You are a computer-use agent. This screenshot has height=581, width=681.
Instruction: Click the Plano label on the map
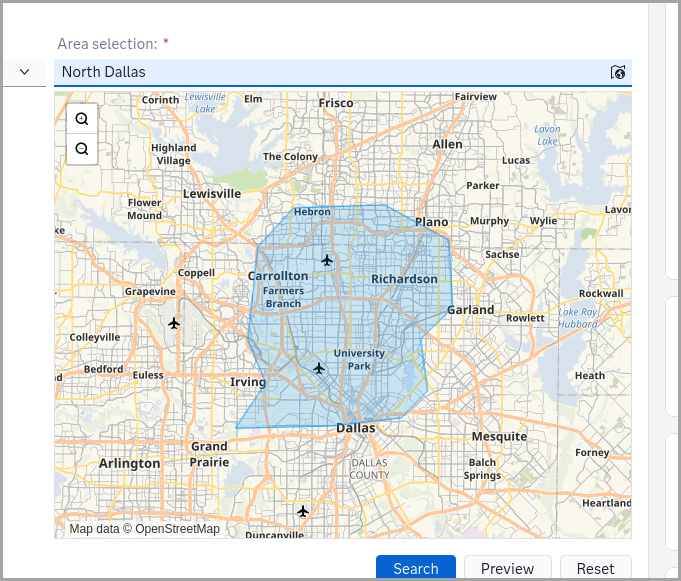431,222
